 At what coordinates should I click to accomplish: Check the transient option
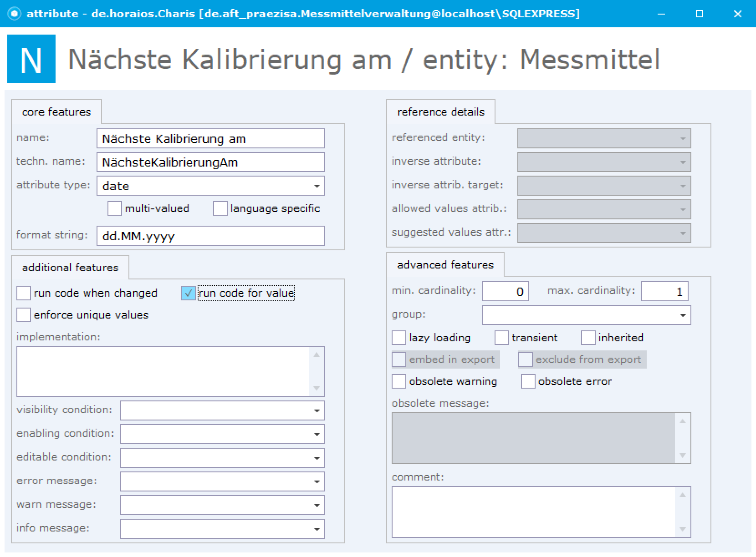502,338
